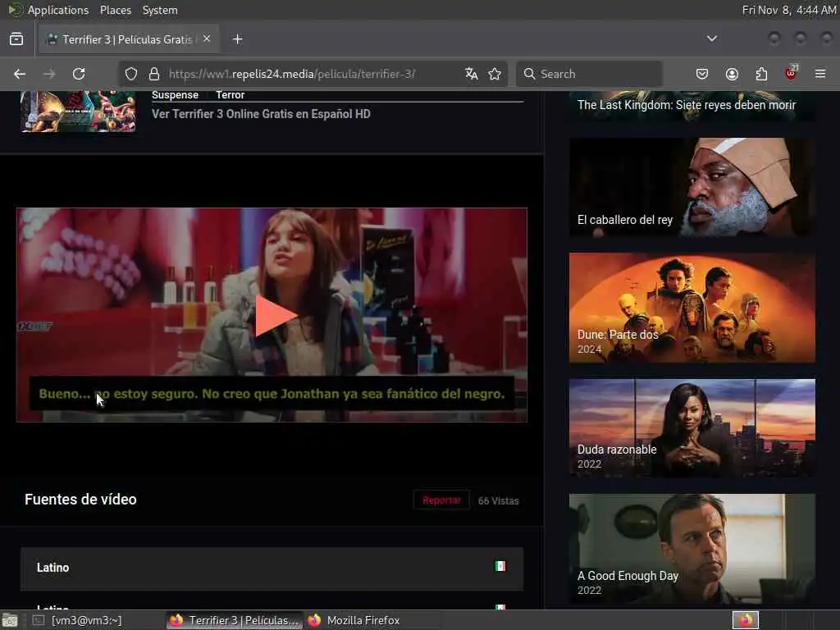Open the Firefox View icon in the tab bar

tap(16, 39)
